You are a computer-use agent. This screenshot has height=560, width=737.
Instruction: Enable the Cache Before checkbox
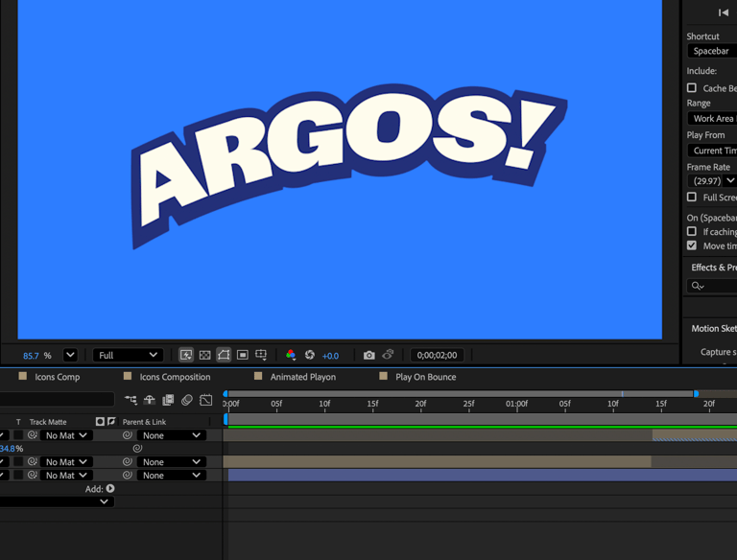pos(691,88)
